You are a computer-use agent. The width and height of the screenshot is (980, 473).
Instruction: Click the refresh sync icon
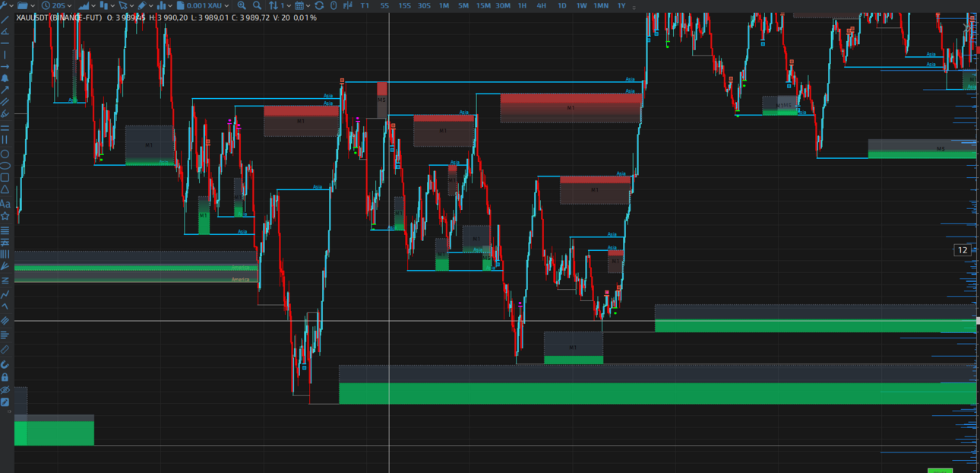click(x=319, y=5)
